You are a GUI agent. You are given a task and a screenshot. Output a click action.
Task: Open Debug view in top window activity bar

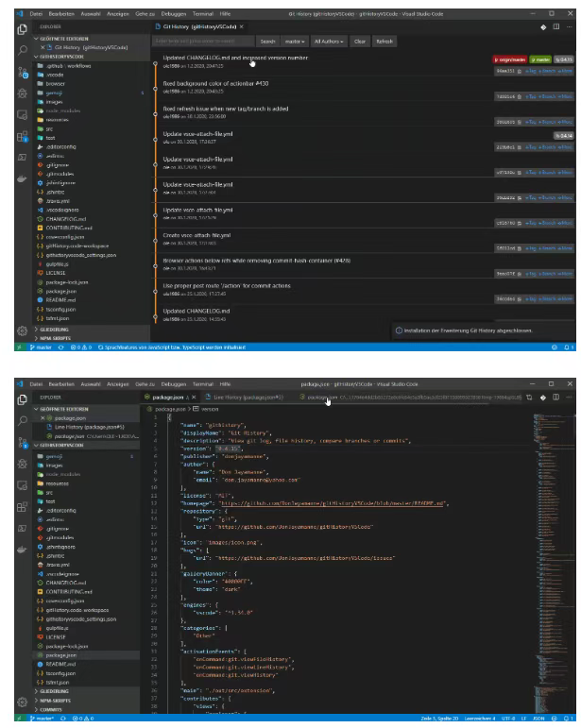(x=22, y=93)
